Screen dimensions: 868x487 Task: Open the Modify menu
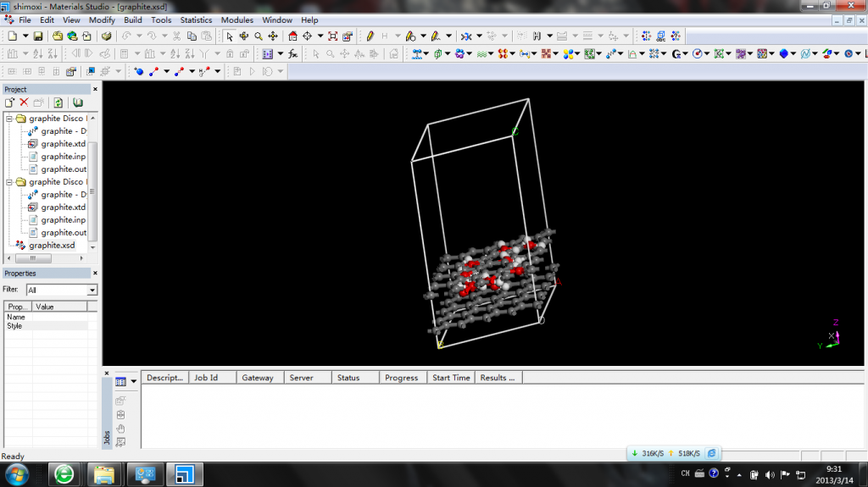(102, 20)
